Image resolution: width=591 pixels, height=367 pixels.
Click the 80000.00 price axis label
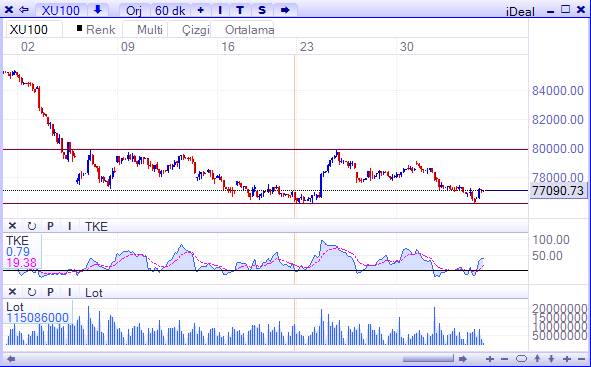point(557,149)
